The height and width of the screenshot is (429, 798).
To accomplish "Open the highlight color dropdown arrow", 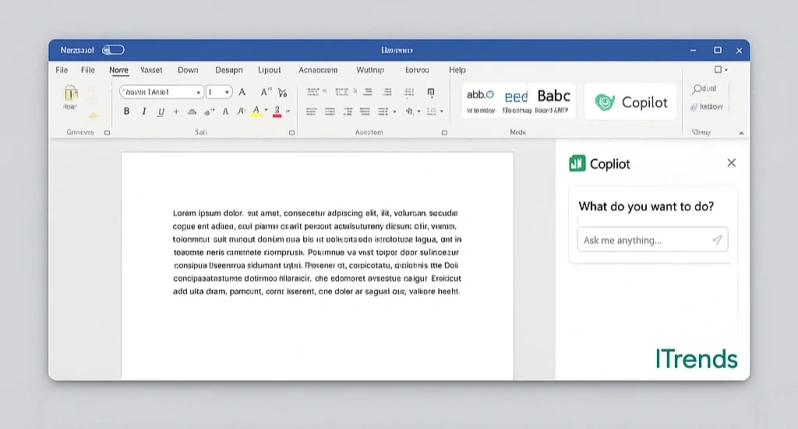I will click(266, 112).
